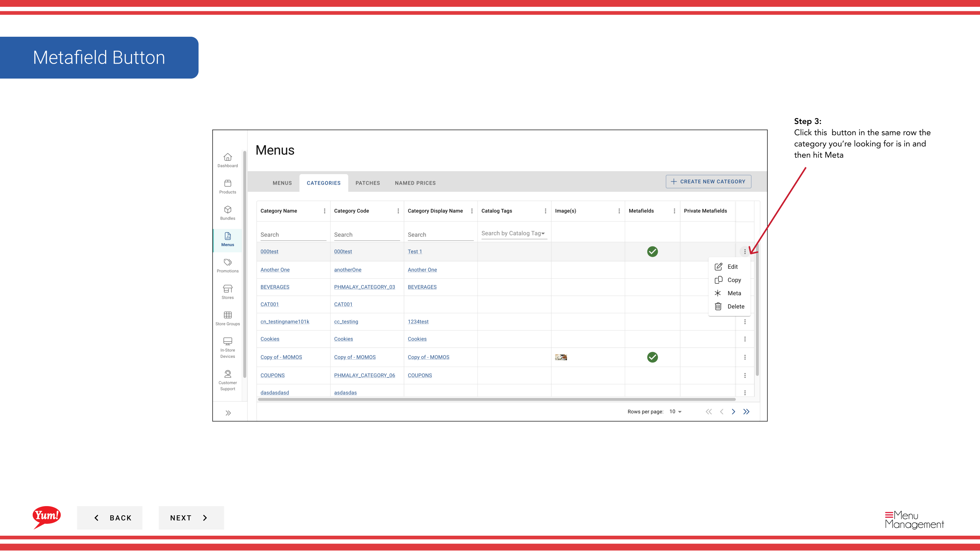Switch to the PATCHES tab
This screenshot has height=551, width=980.
click(367, 183)
